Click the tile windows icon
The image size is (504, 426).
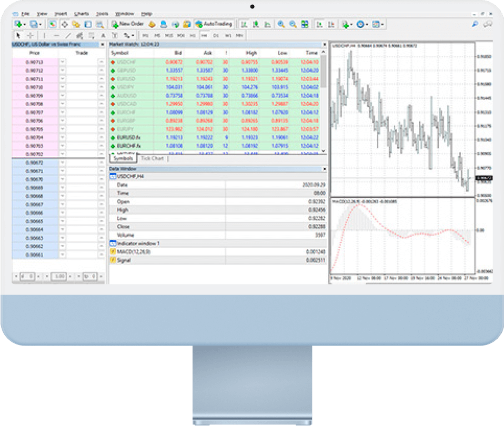pyautogui.click(x=305, y=24)
